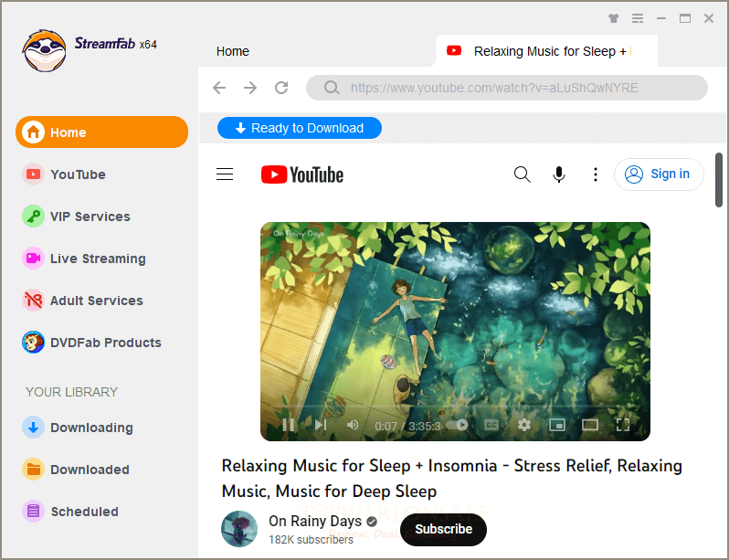Toggle closed captions on the video
This screenshot has height=560, width=729.
[491, 425]
